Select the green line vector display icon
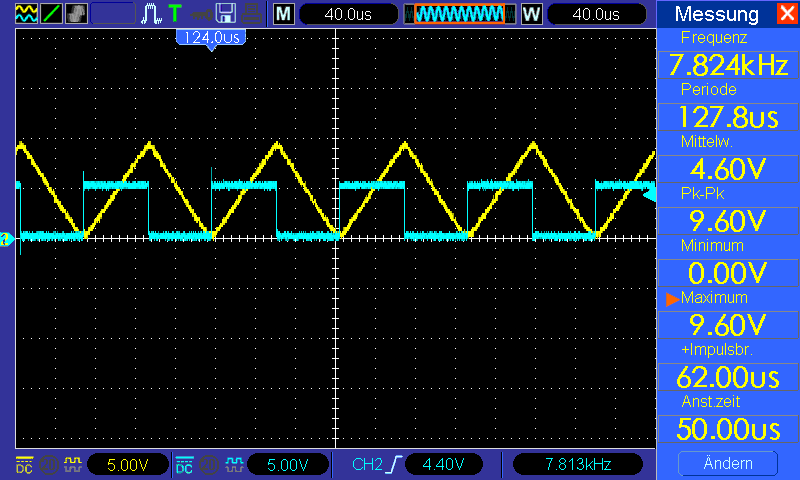800x480 pixels. tap(51, 14)
